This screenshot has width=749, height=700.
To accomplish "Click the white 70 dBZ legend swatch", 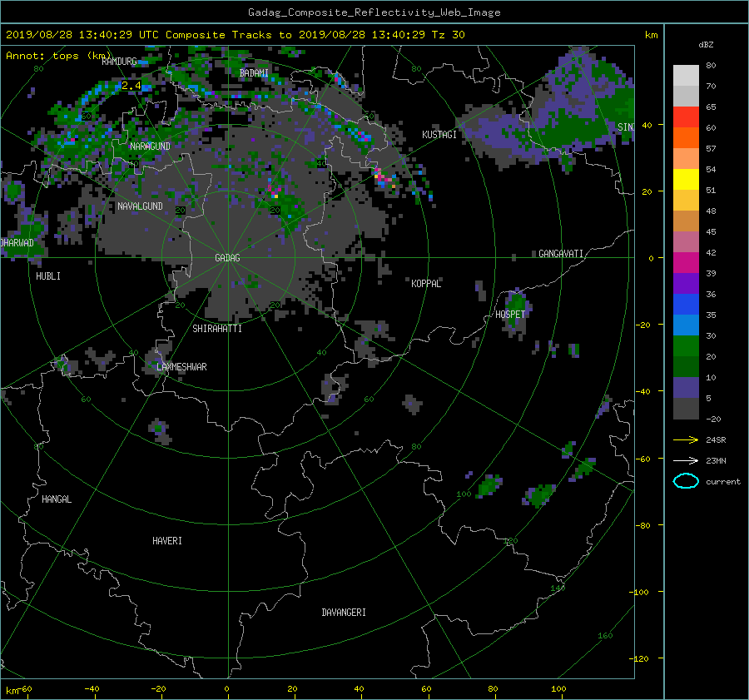I will click(686, 76).
